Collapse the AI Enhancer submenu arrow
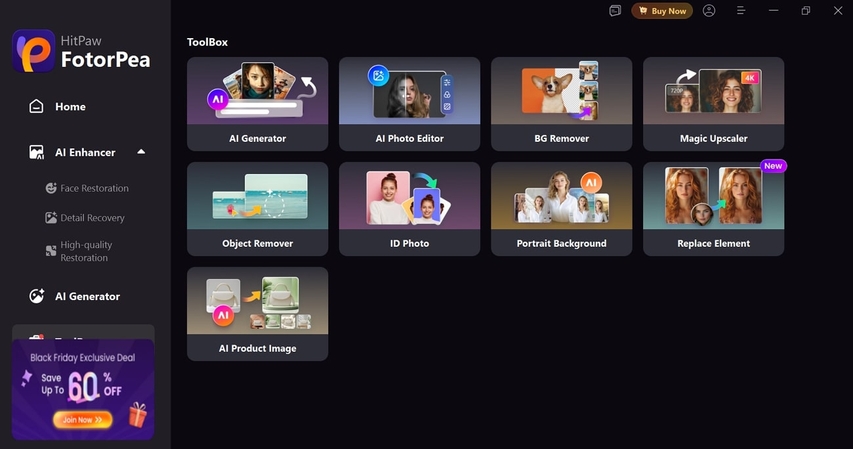Image resolution: width=853 pixels, height=449 pixels. click(x=141, y=152)
